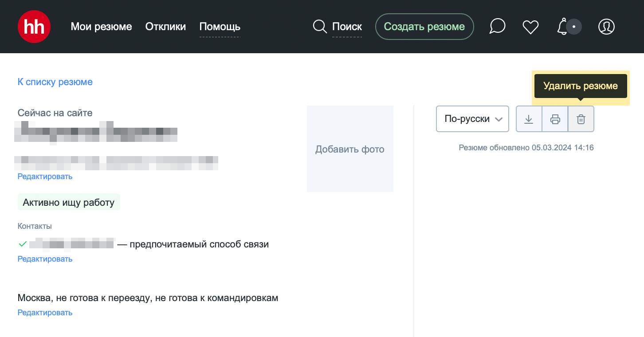This screenshot has height=337, width=644.
Task: Click Редактировать under the Москва relocation line
Action: click(x=45, y=313)
